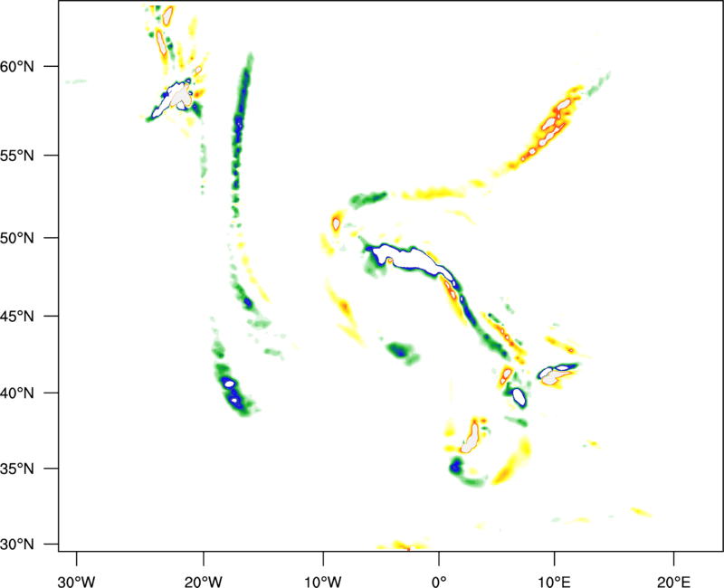
Task: Click the 30°W longitude label
Action: point(77,582)
